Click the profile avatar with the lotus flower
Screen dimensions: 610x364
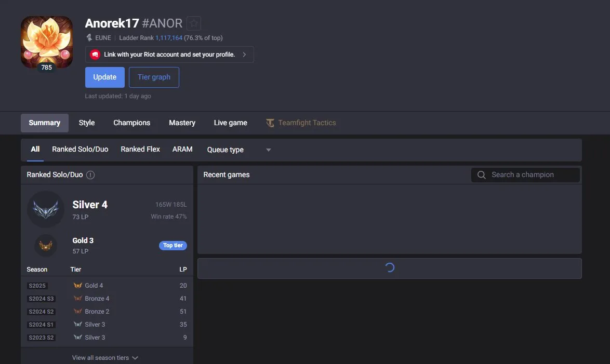tap(47, 42)
